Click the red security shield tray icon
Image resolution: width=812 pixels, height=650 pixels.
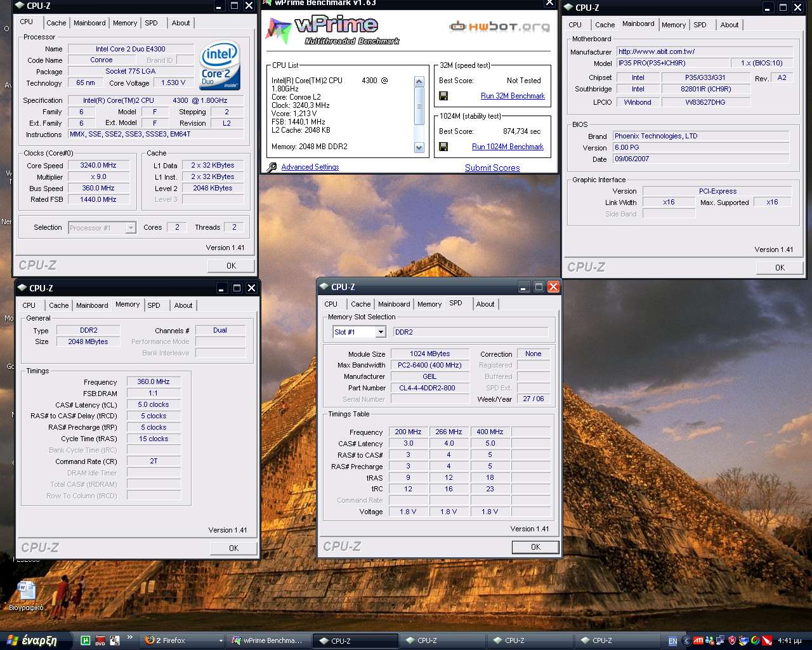(732, 641)
